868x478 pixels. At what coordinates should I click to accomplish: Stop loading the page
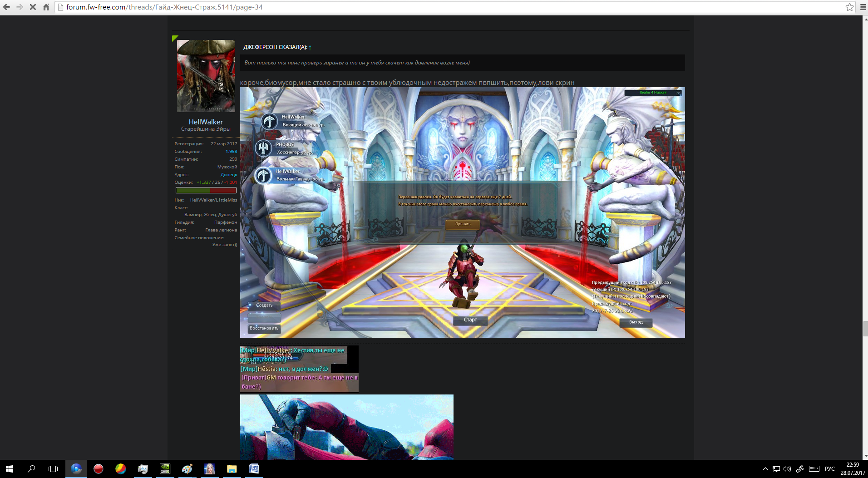pyautogui.click(x=33, y=7)
